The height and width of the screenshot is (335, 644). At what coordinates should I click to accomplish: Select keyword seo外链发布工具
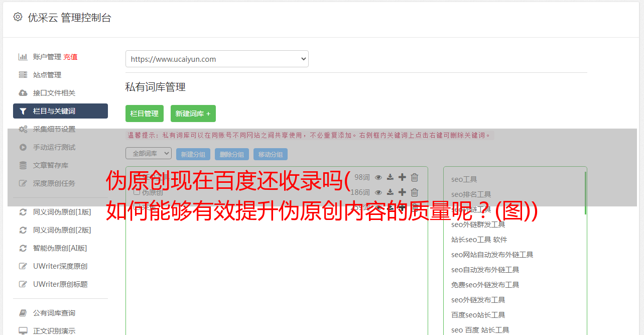[478, 300]
